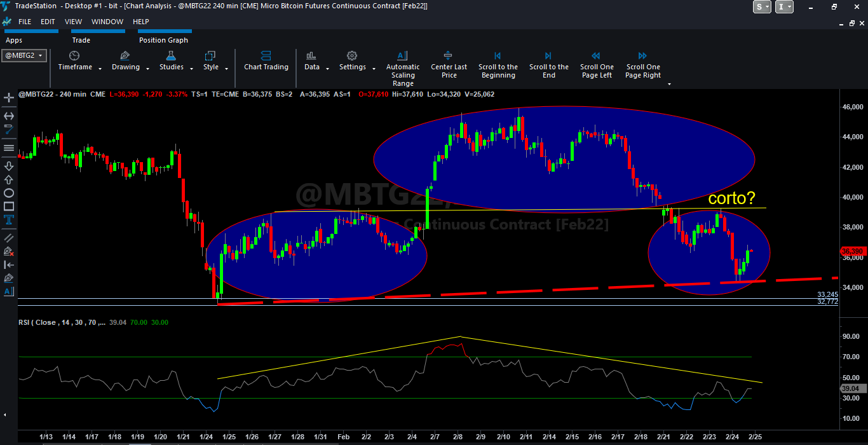Switch to the Trade tab
868x445 pixels.
point(81,40)
